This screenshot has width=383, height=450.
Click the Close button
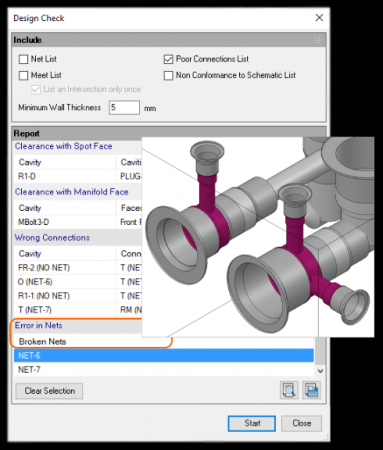click(302, 423)
